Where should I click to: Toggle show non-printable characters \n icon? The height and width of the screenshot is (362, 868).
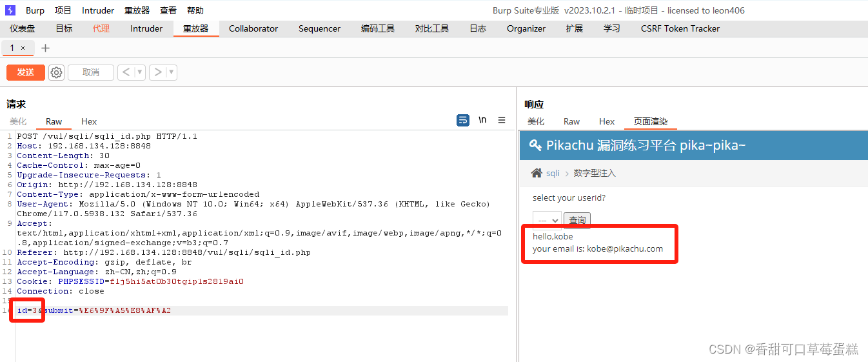482,120
